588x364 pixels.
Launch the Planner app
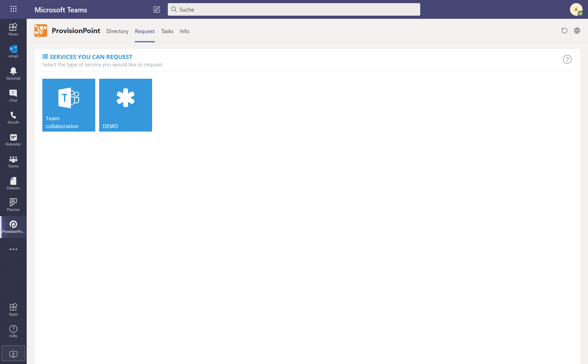[13, 205]
